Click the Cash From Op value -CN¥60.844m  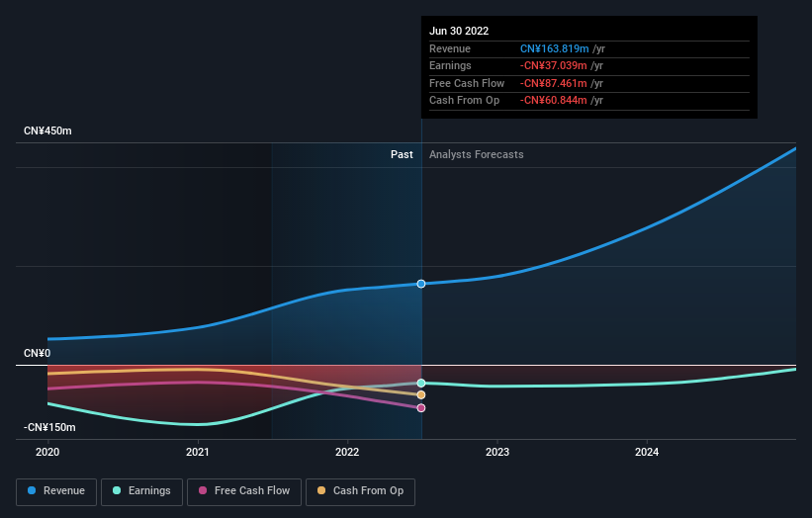point(554,101)
